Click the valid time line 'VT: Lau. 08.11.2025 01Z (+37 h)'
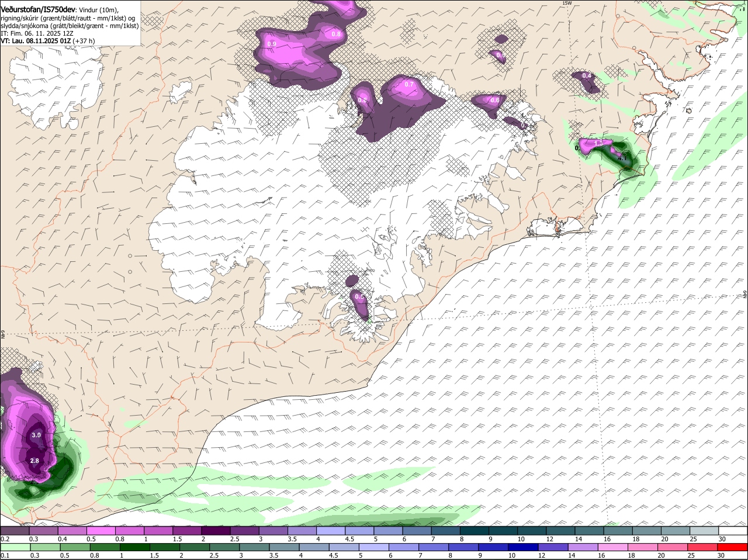This screenshot has width=748, height=560. point(48,41)
